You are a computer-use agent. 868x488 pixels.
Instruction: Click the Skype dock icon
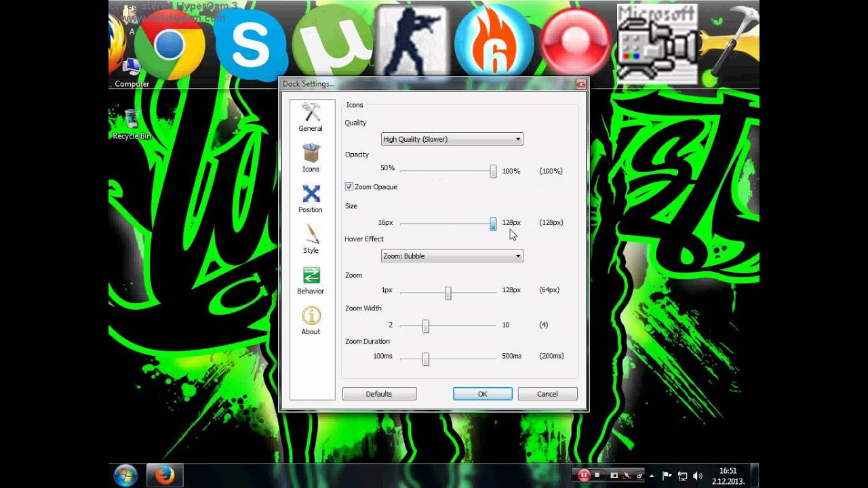pyautogui.click(x=250, y=46)
